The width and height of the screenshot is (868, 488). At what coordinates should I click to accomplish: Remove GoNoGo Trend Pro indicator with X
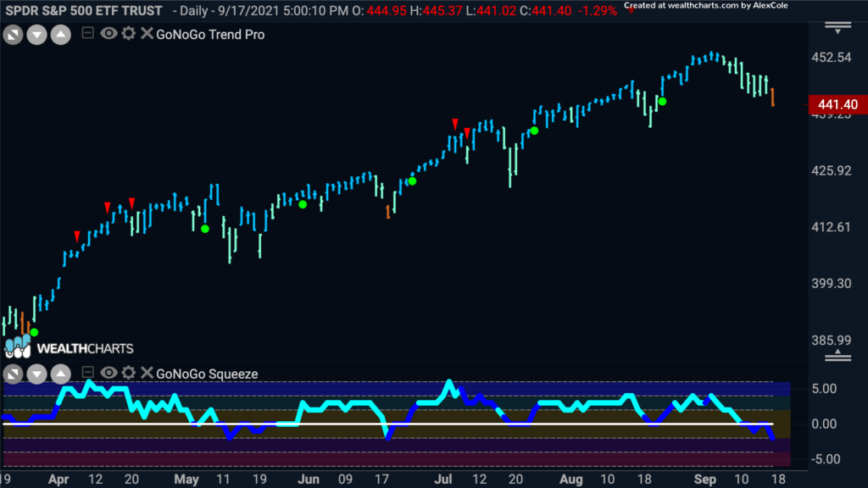click(x=146, y=33)
